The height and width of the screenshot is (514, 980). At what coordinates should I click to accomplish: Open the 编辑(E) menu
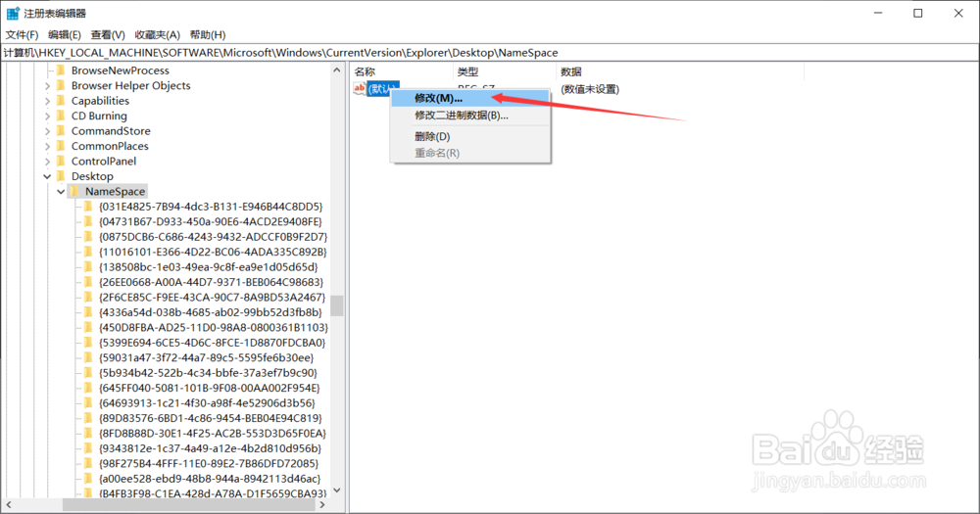65,35
